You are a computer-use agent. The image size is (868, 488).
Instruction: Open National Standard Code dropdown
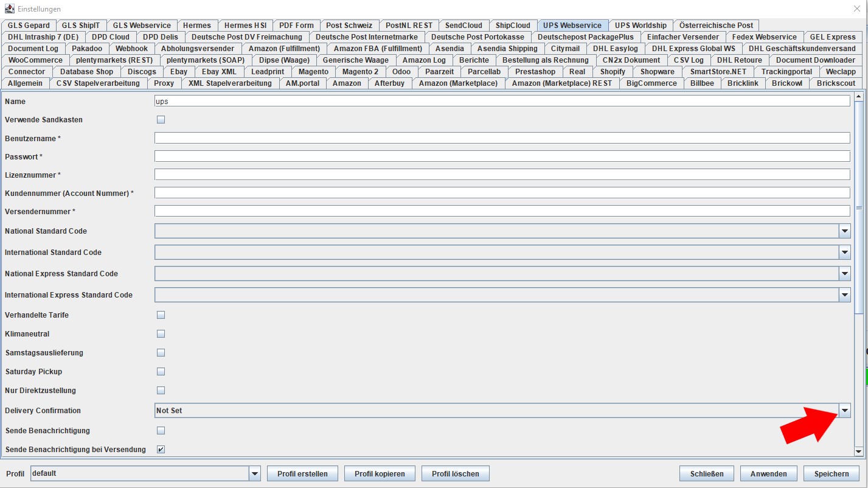844,231
